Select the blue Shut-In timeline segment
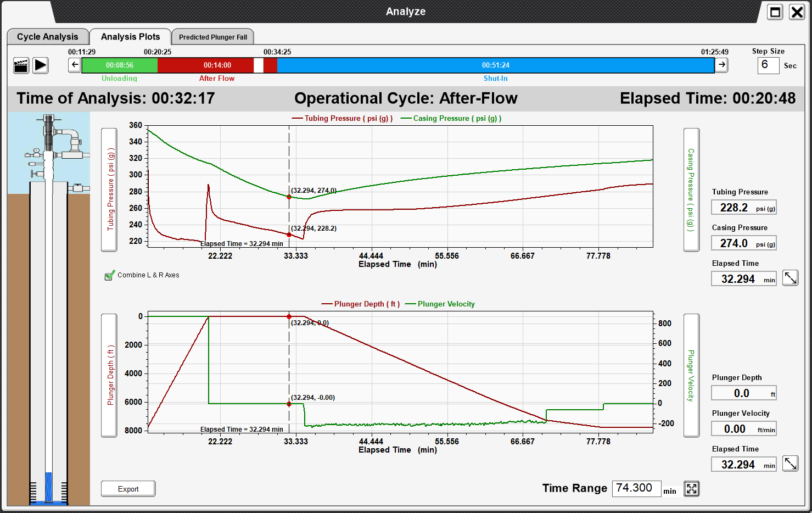This screenshot has width=812, height=513. pyautogui.click(x=495, y=65)
